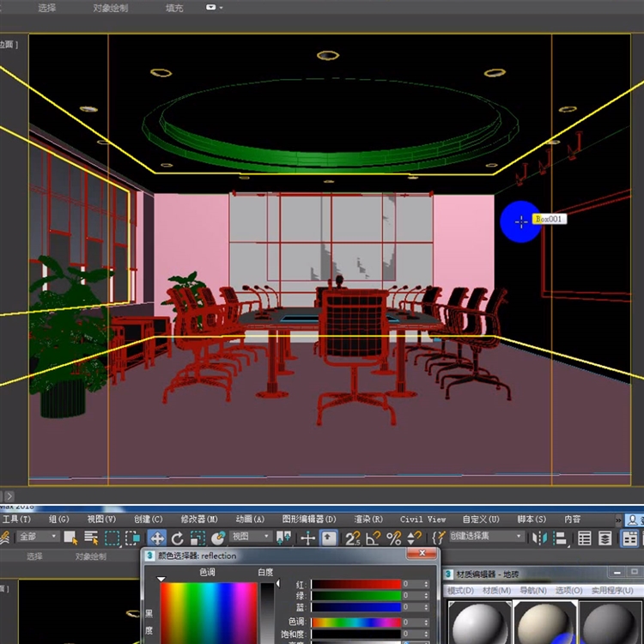Image resolution: width=644 pixels, height=644 pixels.
Task: Click the blue 蓝 channel slider bar
Action: (355, 606)
